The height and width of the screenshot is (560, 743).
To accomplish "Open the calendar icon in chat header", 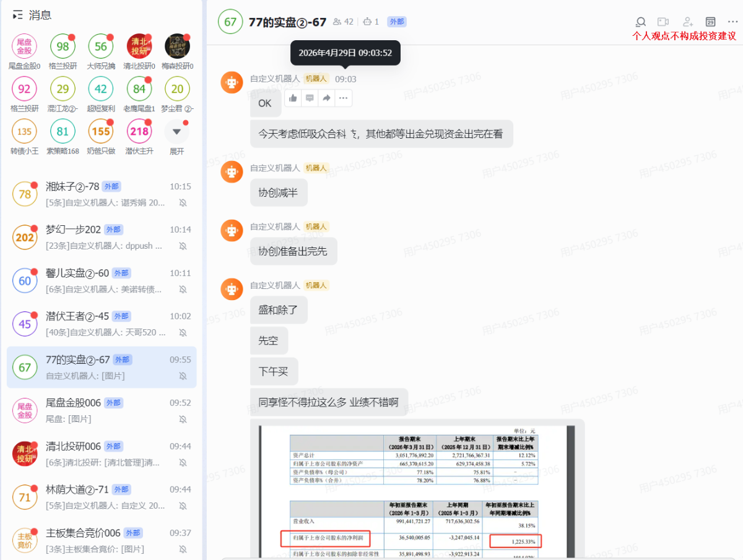I will [710, 22].
